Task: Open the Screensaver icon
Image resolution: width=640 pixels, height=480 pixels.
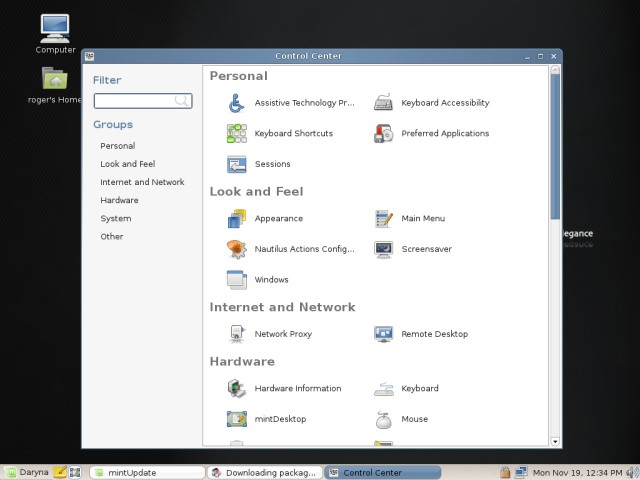Action: 383,249
